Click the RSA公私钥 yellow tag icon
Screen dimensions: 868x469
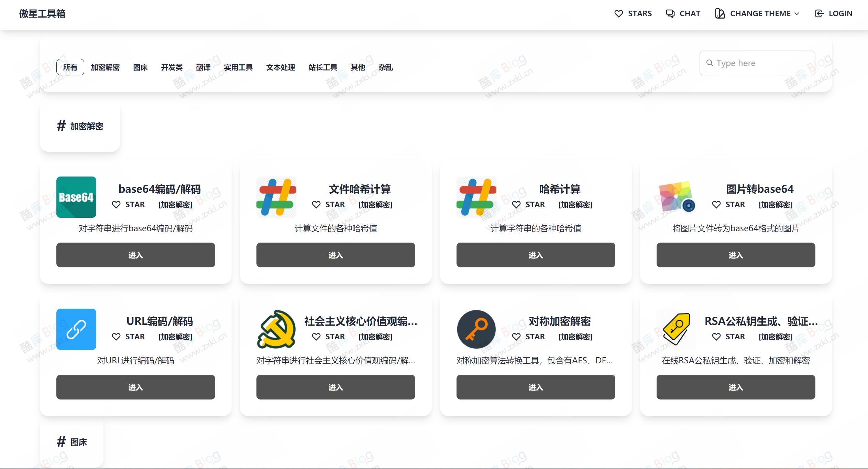pyautogui.click(x=676, y=329)
